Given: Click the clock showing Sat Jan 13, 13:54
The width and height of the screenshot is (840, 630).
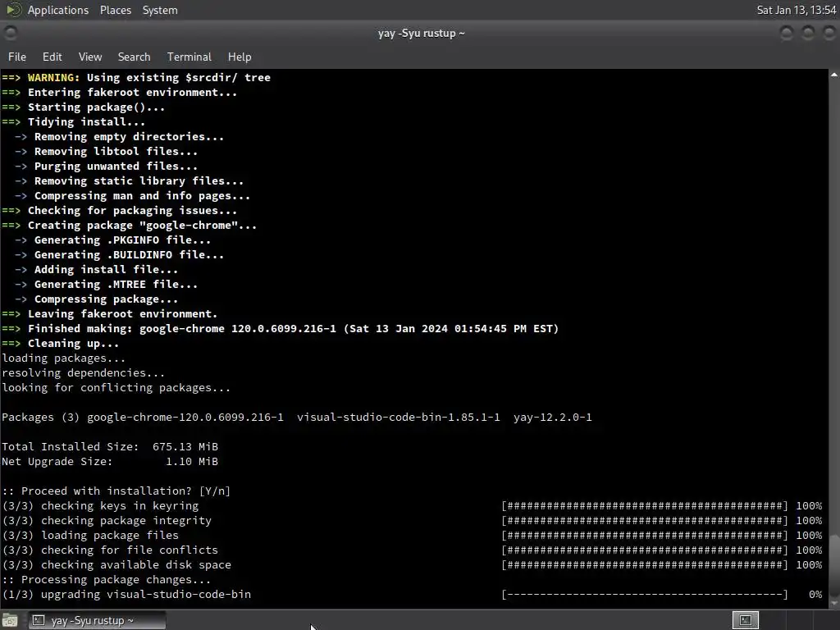Looking at the screenshot, I should (x=796, y=10).
